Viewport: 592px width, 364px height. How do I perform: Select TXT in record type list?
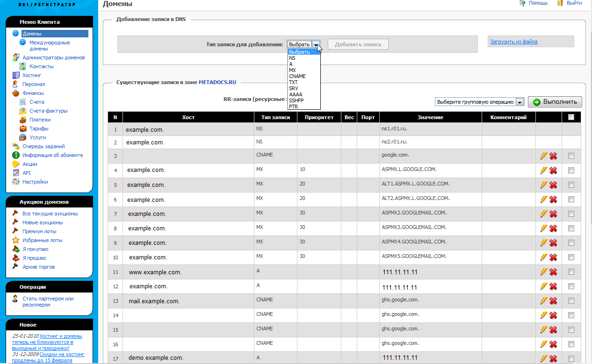click(x=304, y=82)
